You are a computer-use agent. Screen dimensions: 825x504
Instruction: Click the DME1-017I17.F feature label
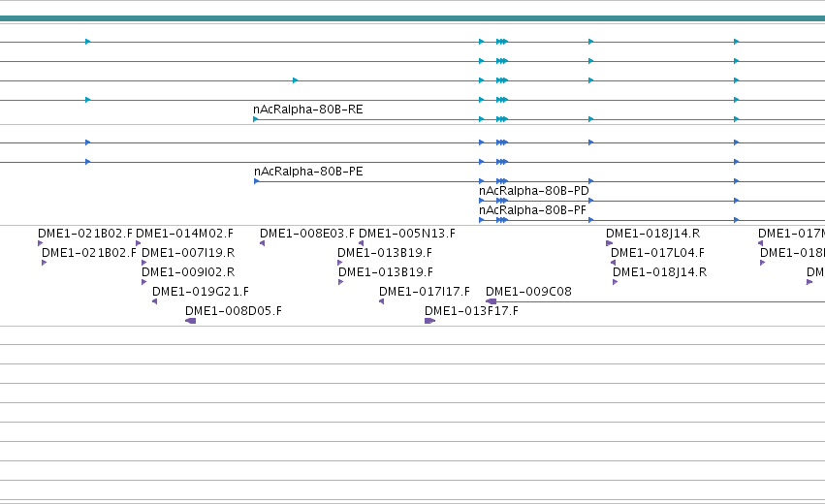click(x=424, y=292)
